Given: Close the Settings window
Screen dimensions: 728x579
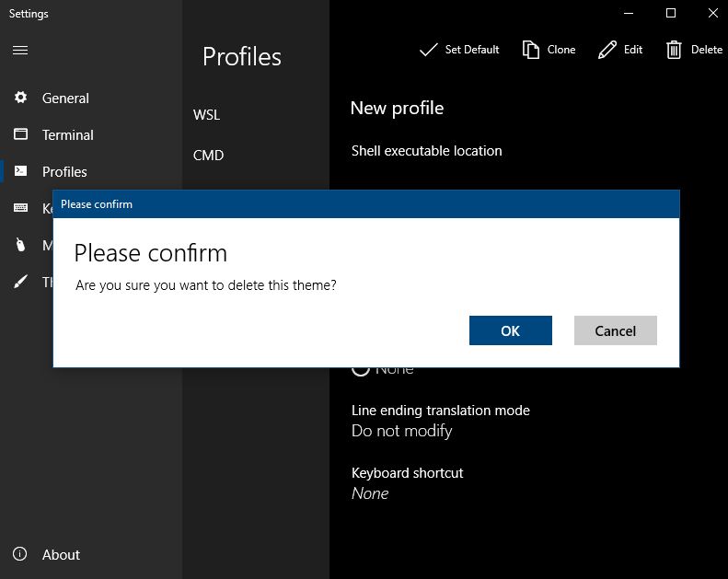Looking at the screenshot, I should tap(712, 13).
